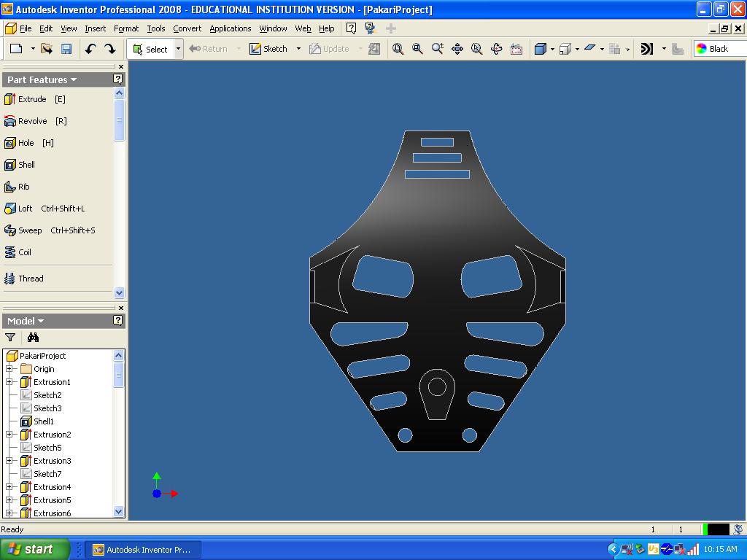Click the Undo arrow

pos(90,49)
